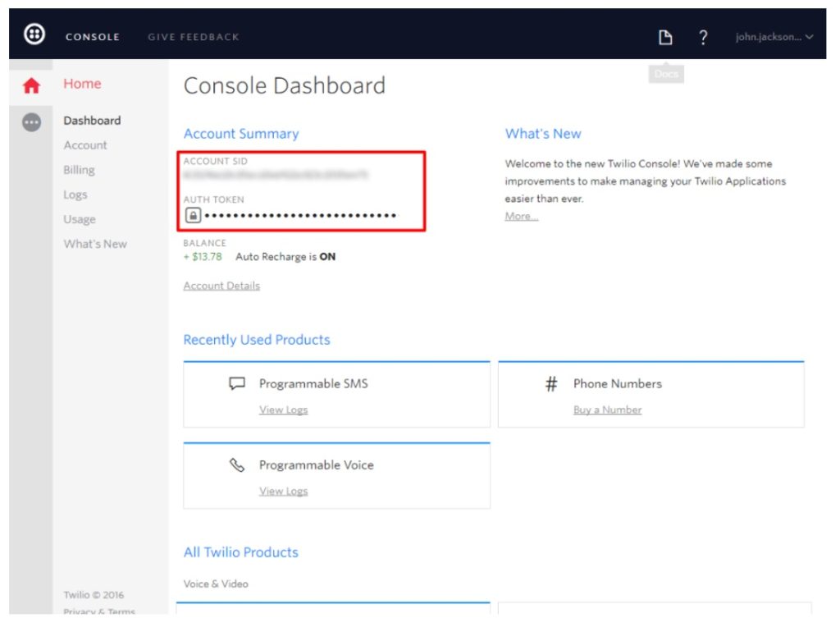
Task: Click the All Twilio Products heading
Action: pos(241,552)
